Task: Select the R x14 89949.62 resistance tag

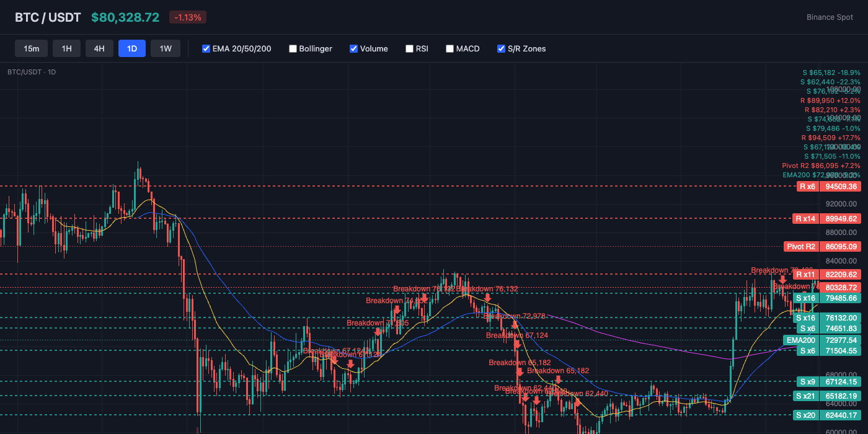Action: pyautogui.click(x=826, y=218)
